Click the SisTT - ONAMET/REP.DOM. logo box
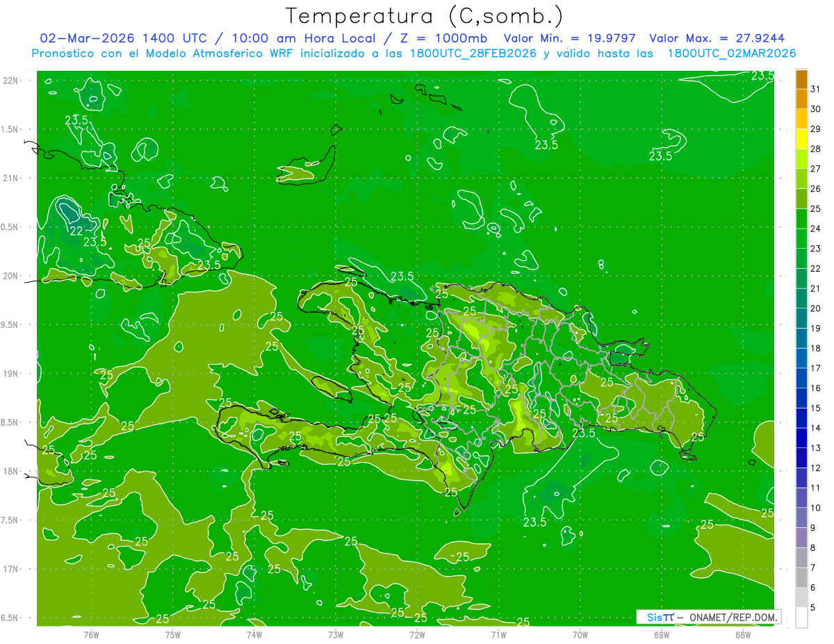This screenshot has height=644, width=834. click(x=708, y=617)
